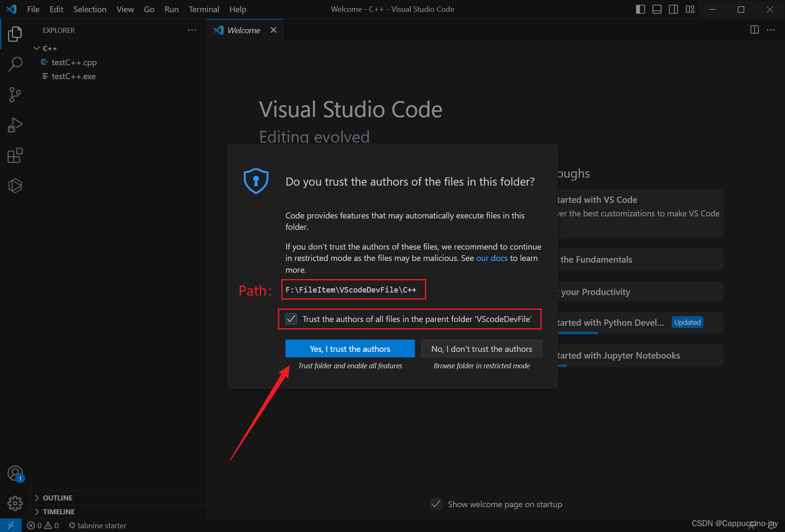Viewport: 785px width, 532px height.
Task: Open the Help menu
Action: 238,9
